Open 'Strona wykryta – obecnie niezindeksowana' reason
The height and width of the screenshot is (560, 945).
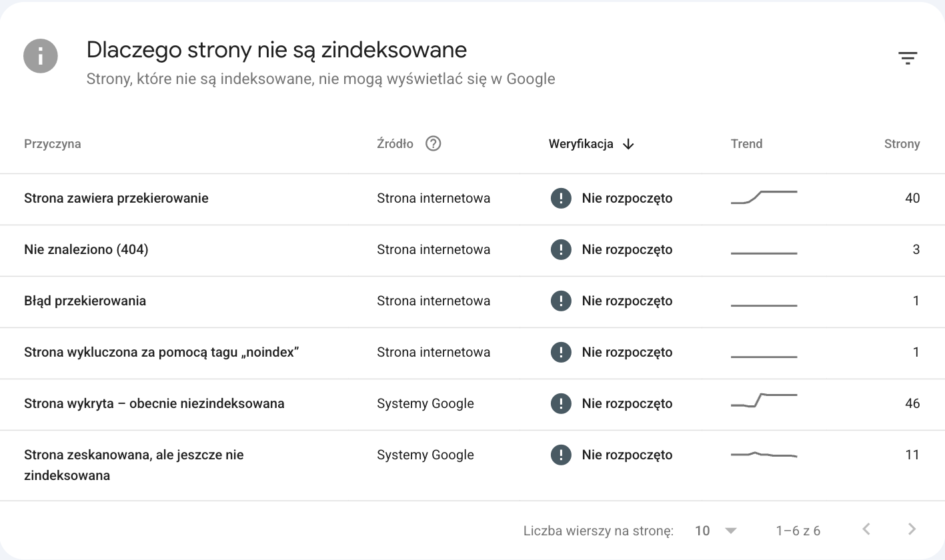click(154, 403)
